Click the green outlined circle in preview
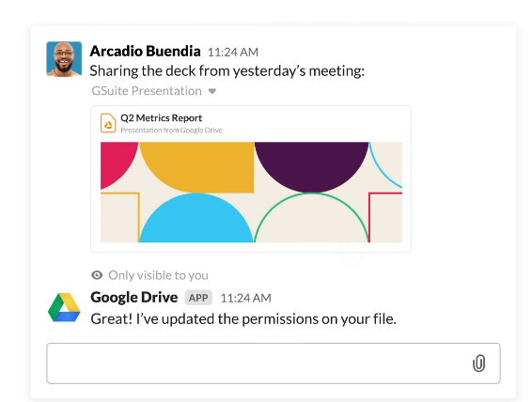Image resolution: width=532 pixels, height=402 pixels. pyautogui.click(x=311, y=218)
